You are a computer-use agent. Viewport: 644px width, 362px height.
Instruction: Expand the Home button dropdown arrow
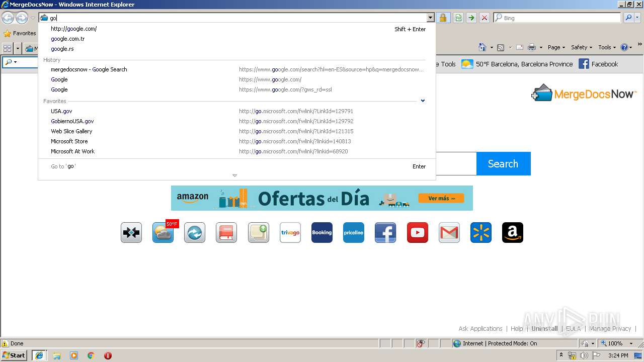pyautogui.click(x=491, y=48)
